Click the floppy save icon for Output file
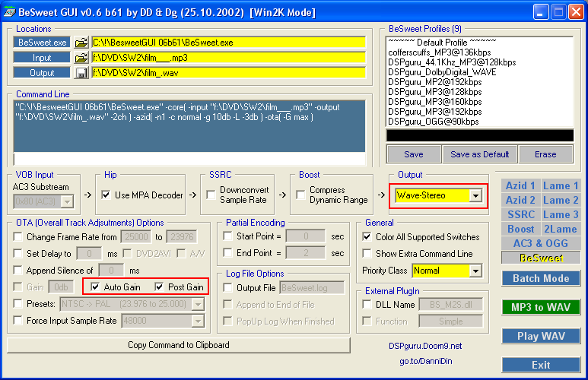The image size is (588, 380). (x=81, y=73)
